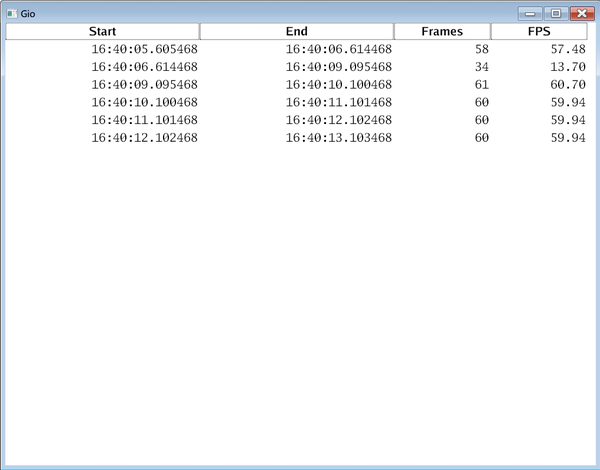This screenshot has width=600, height=470.
Task: Click the FPS value 57.48
Action: pos(567,48)
